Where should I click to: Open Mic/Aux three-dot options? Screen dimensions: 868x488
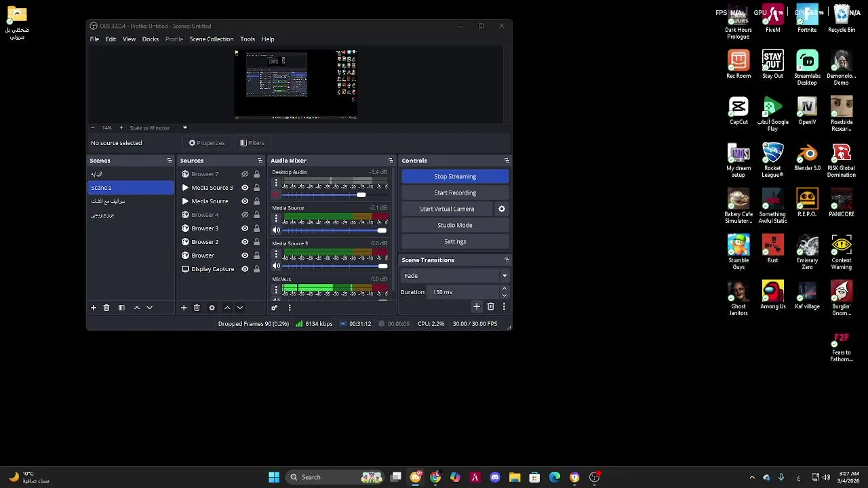[276, 290]
